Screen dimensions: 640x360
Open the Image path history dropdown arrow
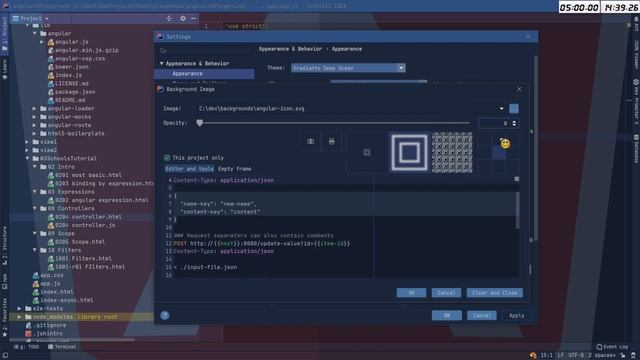[502, 109]
